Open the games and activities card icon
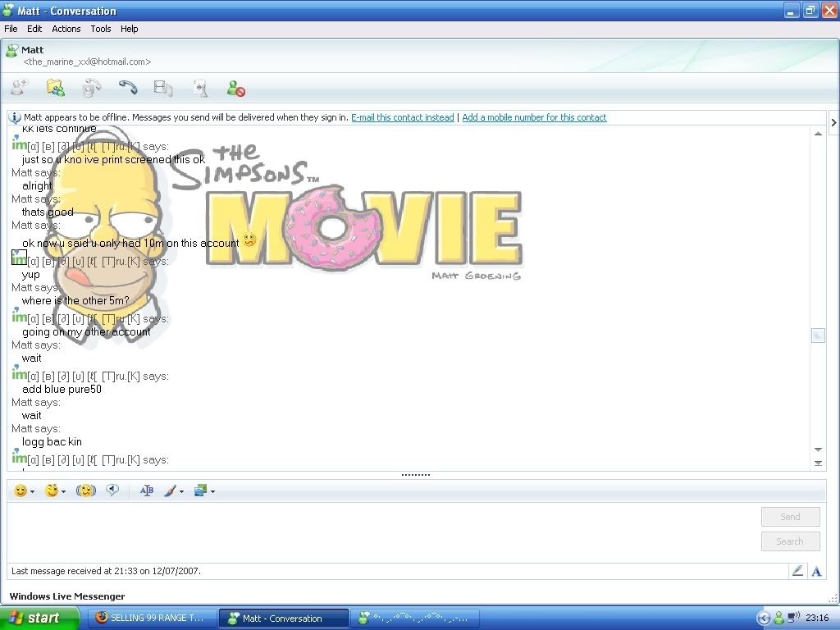Viewport: 840px width, 630px height. coord(199,88)
